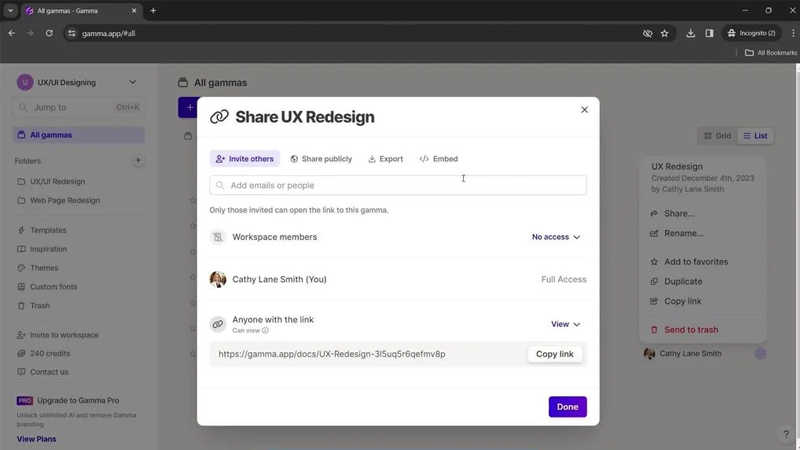Screen dimensions: 800x450
Task: Open All Bookmarks folder
Action: coord(770,53)
